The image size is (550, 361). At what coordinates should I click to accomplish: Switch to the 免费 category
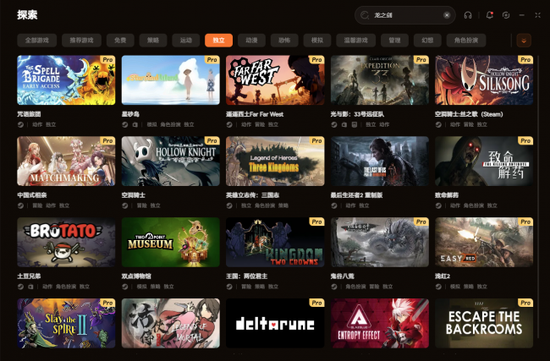(120, 40)
